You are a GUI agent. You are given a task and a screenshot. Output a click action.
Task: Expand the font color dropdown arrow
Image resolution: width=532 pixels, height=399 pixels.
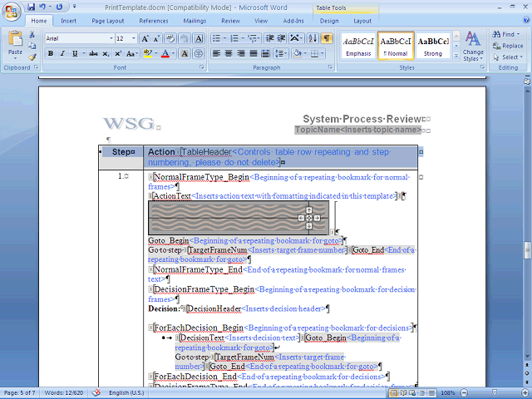click(x=174, y=53)
